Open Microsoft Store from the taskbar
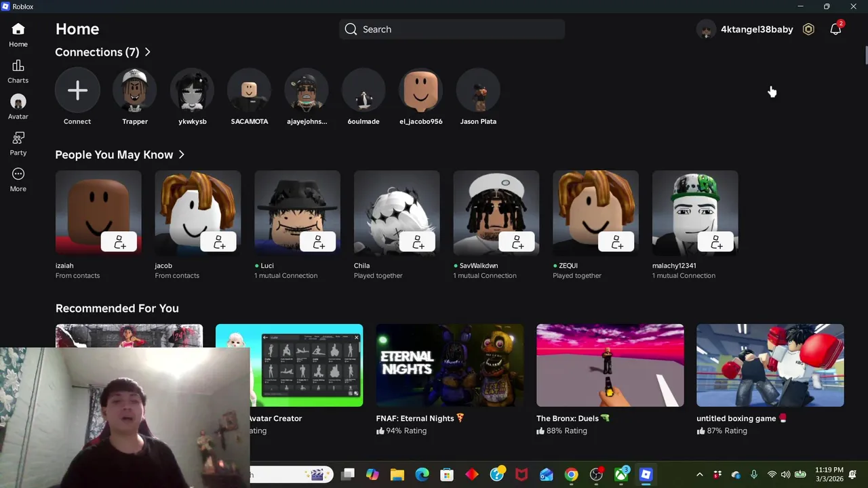The width and height of the screenshot is (868, 488). tap(447, 474)
